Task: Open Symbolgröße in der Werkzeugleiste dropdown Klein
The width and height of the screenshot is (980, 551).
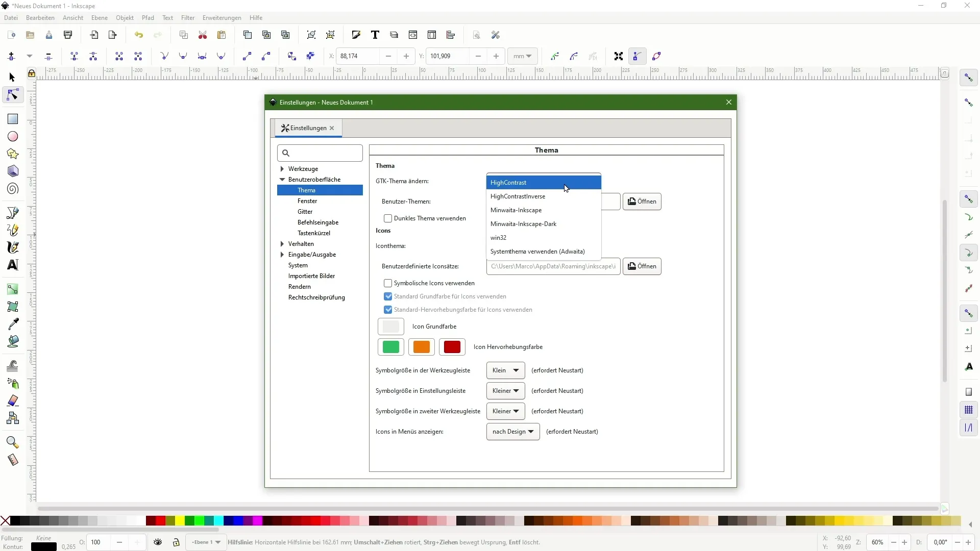Action: point(505,370)
